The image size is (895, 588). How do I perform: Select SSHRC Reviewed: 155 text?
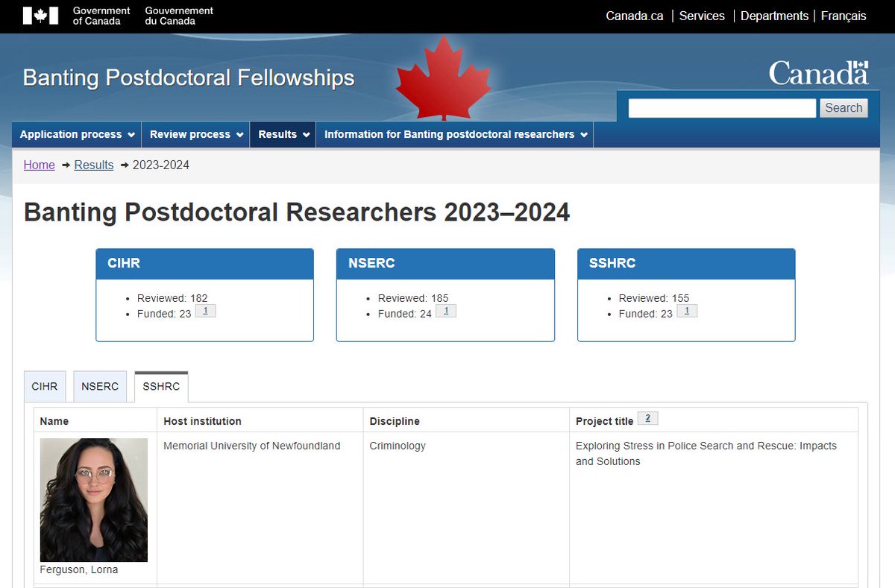tap(654, 298)
